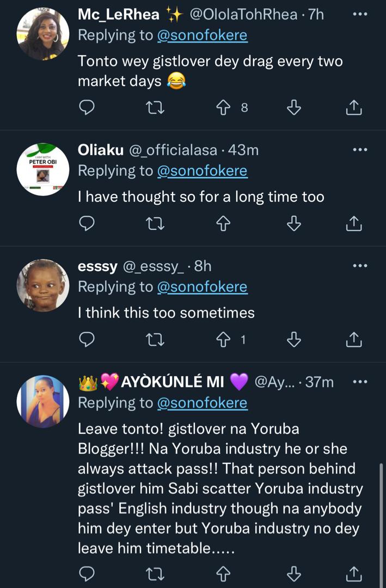
Task: Downvote Mc_LeRhea's reply
Action: pos(294,108)
